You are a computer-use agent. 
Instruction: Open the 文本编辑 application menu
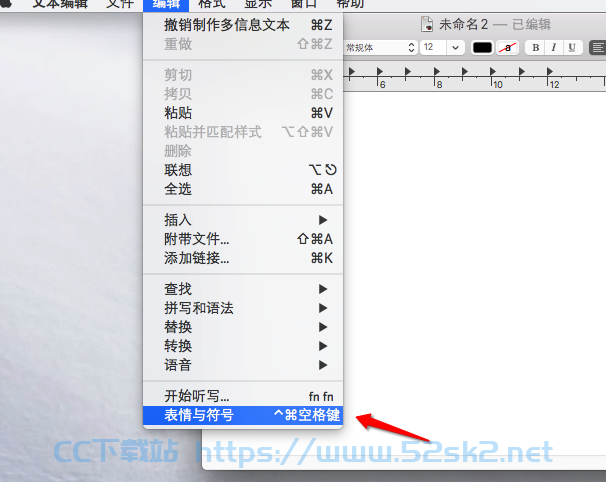coord(60,4)
